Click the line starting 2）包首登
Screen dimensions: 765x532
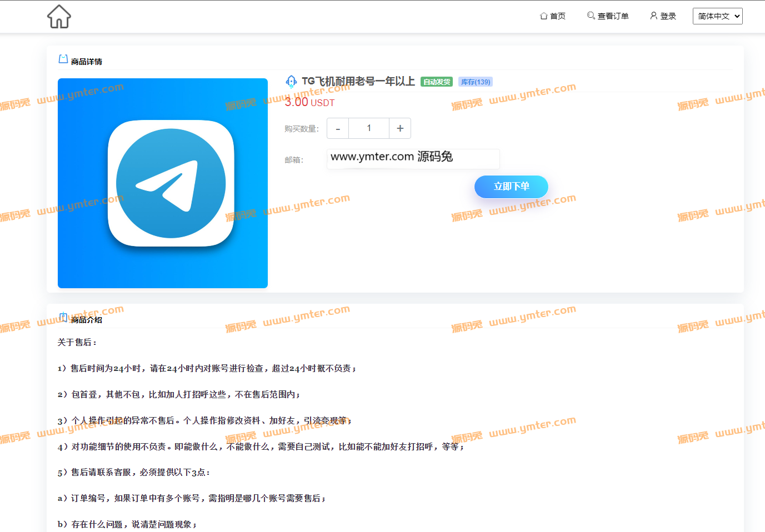[x=179, y=395]
